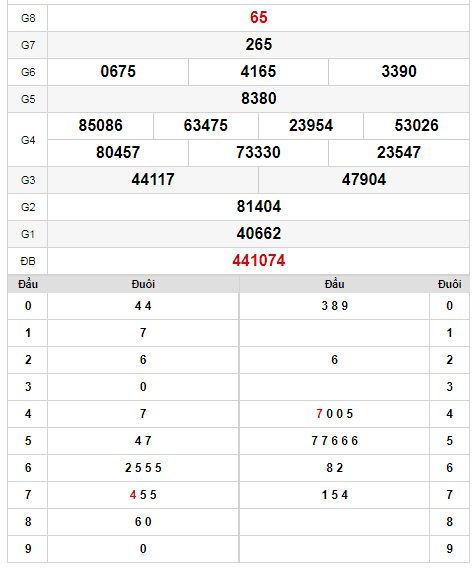The width and height of the screenshot is (473, 568).
Task: Click the G6 row label
Action: [x=28, y=72]
